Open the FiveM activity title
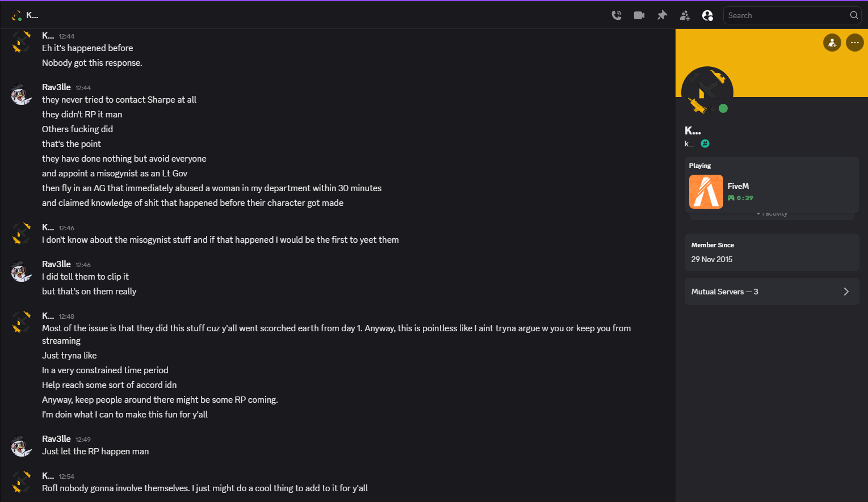The image size is (868, 502). (738, 186)
